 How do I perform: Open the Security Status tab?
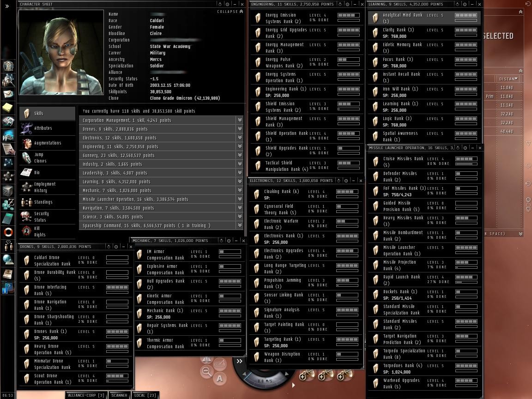point(47,217)
